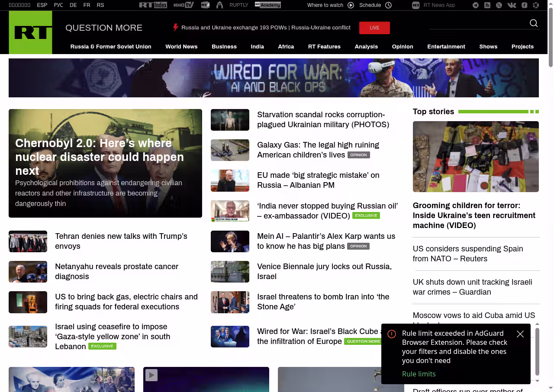Open the World News menu section
The image size is (554, 392).
pyautogui.click(x=181, y=47)
